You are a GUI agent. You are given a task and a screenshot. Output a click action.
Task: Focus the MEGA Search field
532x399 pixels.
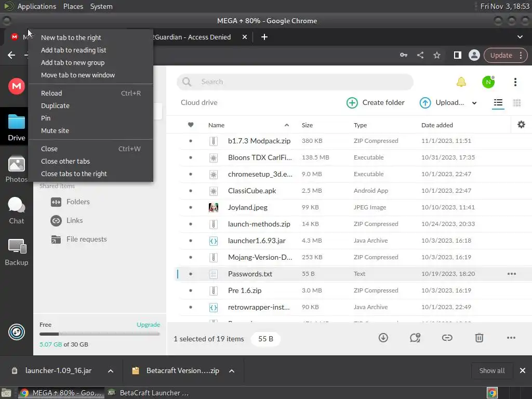tap(295, 82)
